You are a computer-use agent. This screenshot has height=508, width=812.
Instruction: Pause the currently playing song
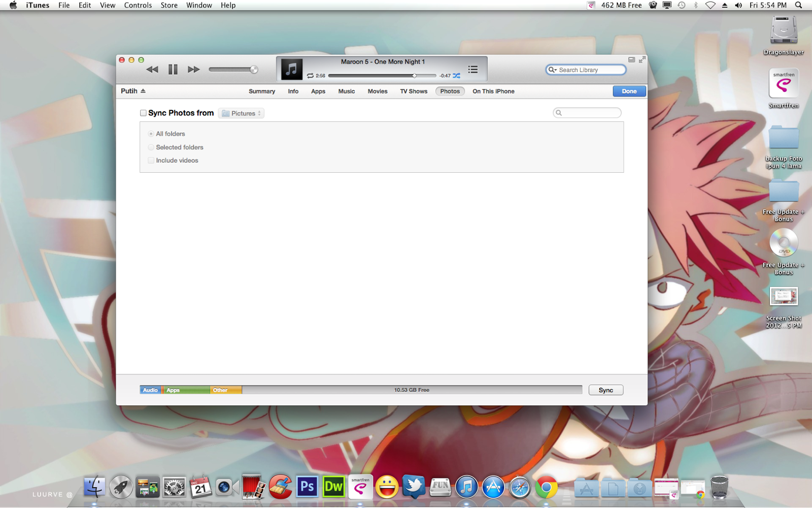click(173, 70)
